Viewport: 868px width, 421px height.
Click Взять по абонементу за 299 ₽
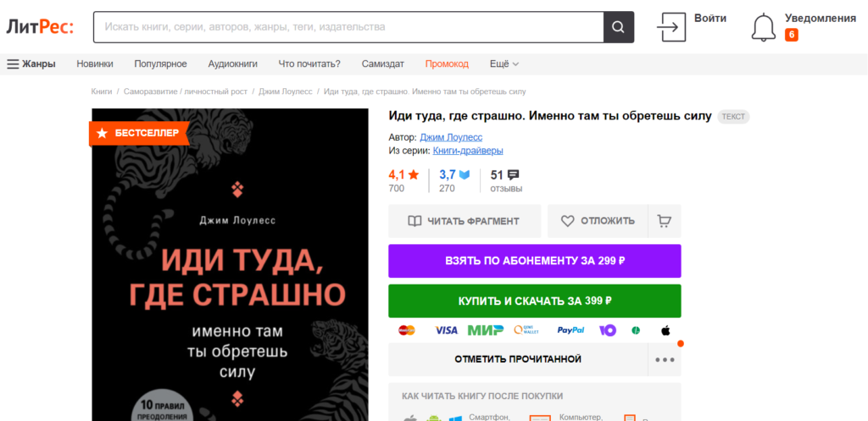(x=535, y=261)
